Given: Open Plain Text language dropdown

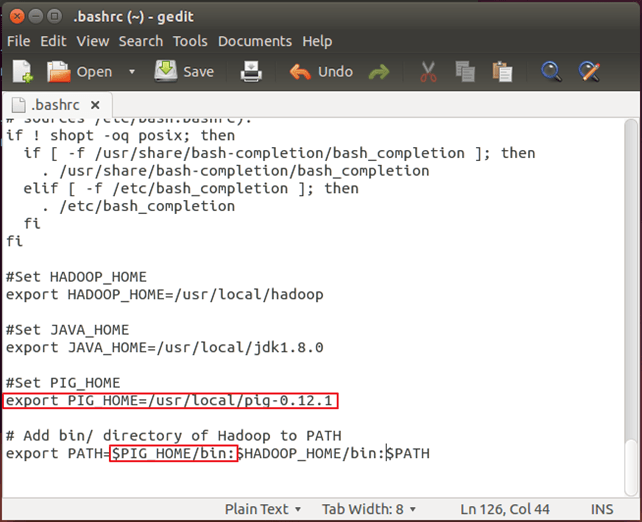Looking at the screenshot, I should [263, 509].
